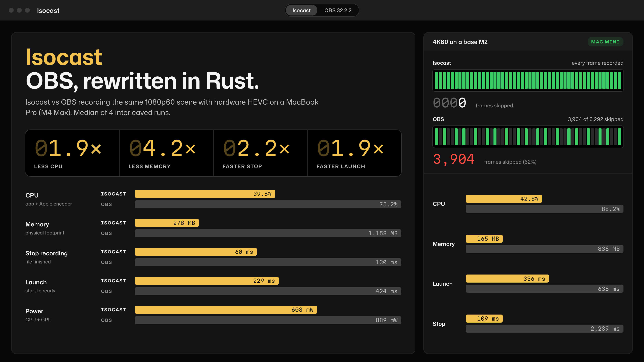Click the MAC MINI badge
The width and height of the screenshot is (644, 362).
coord(605,42)
